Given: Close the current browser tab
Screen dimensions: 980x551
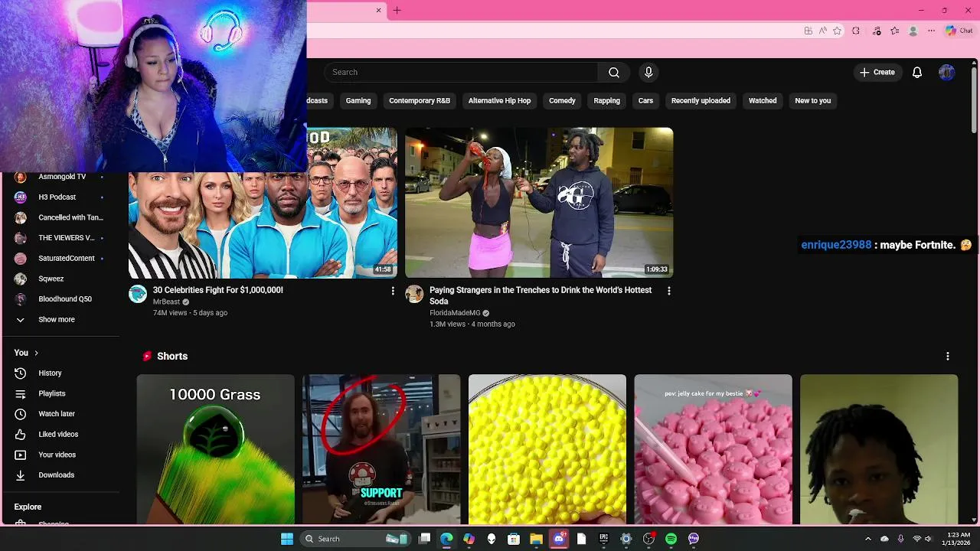Looking at the screenshot, I should [378, 11].
